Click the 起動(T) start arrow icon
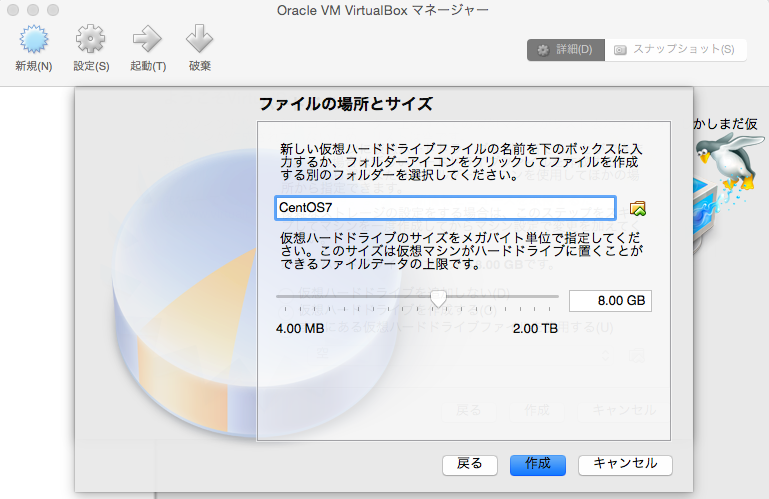This screenshot has width=769, height=499. pos(148,39)
